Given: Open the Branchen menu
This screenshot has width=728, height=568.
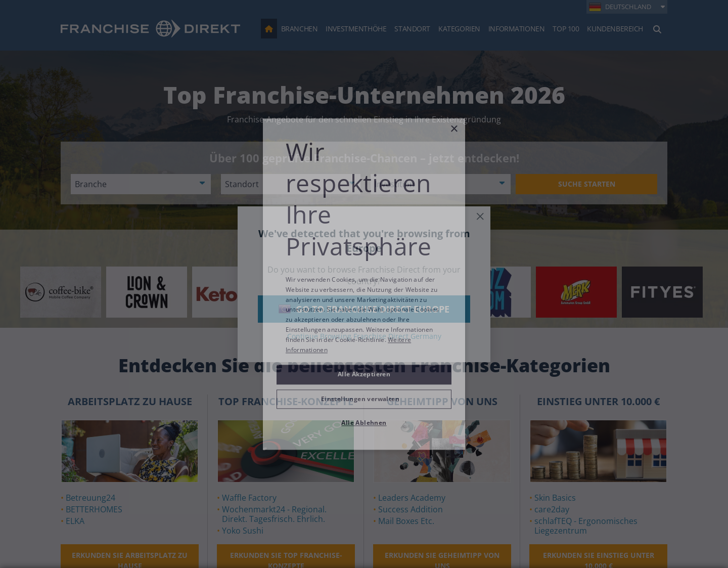Looking at the screenshot, I should pyautogui.click(x=299, y=29).
